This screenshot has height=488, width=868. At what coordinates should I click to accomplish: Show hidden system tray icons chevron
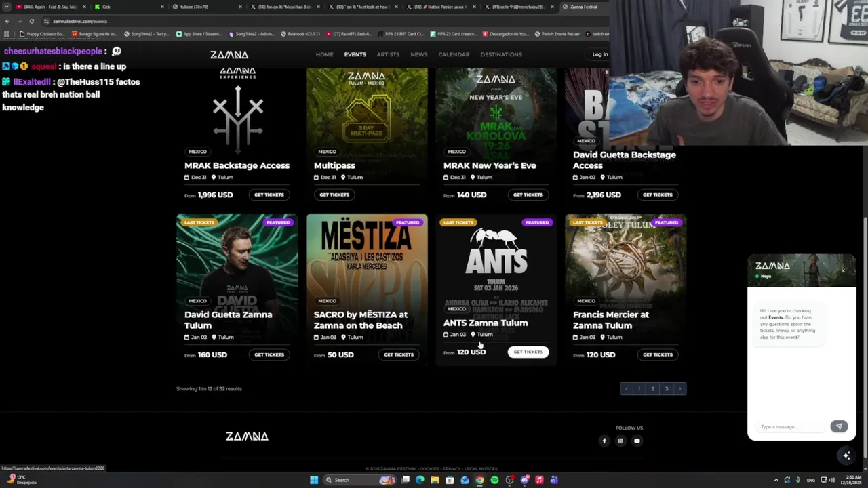pos(776,480)
